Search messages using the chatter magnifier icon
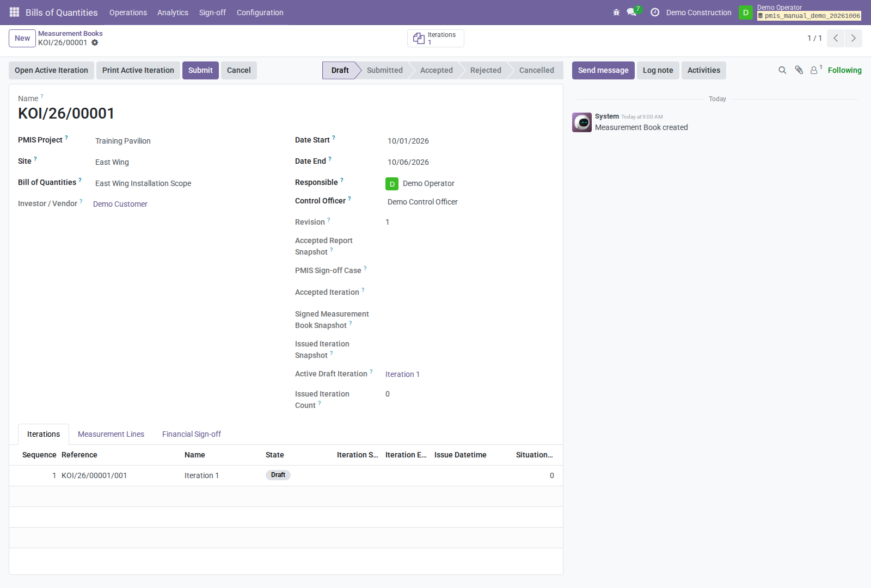The width and height of the screenshot is (871, 588). [x=782, y=70]
